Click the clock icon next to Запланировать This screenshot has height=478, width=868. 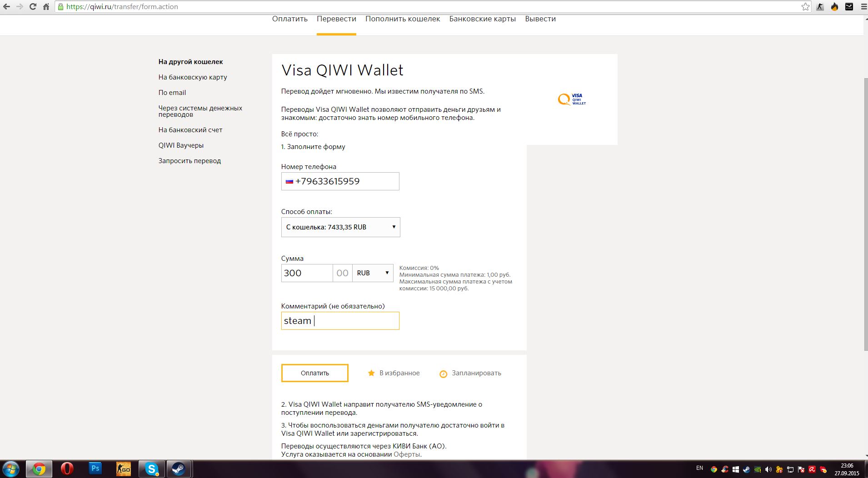pos(443,373)
